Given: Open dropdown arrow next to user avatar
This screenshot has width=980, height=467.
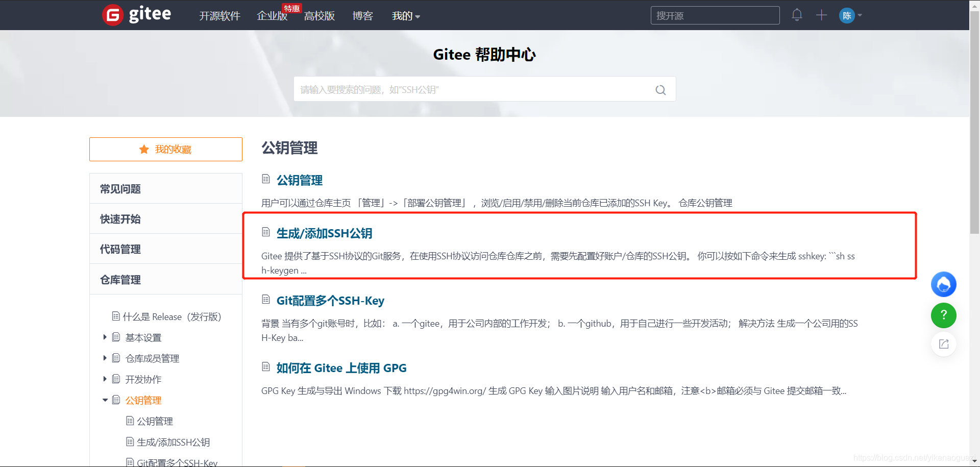Looking at the screenshot, I should (860, 15).
